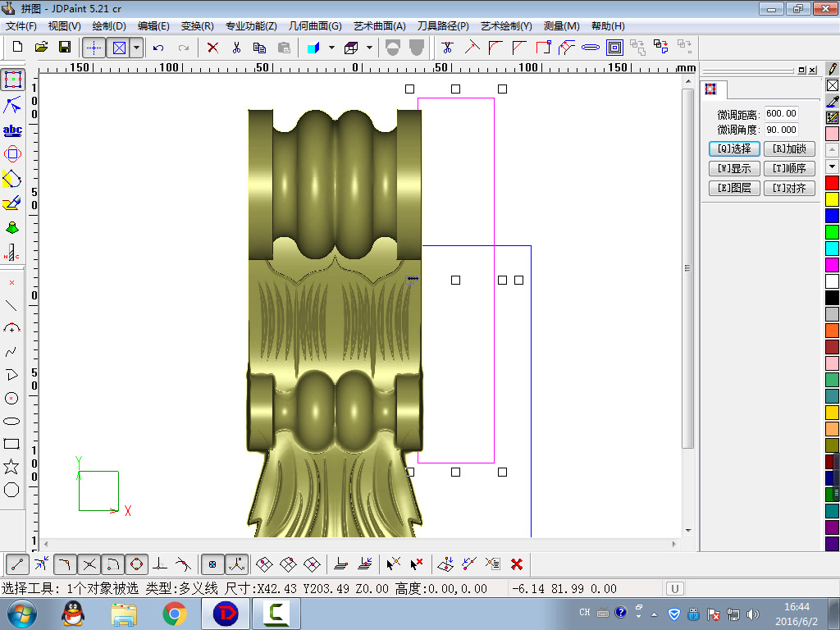Select the text 'abc' tool
Image resolution: width=840 pixels, height=630 pixels.
(x=12, y=130)
